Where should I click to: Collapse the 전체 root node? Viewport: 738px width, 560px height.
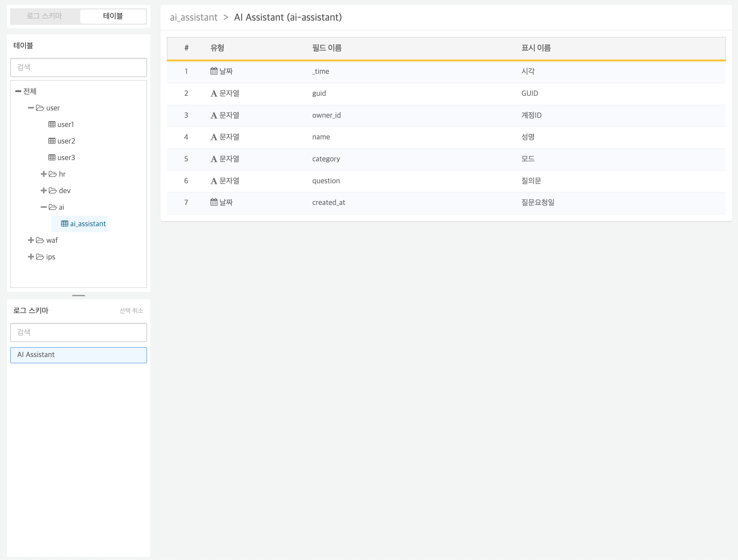click(18, 91)
